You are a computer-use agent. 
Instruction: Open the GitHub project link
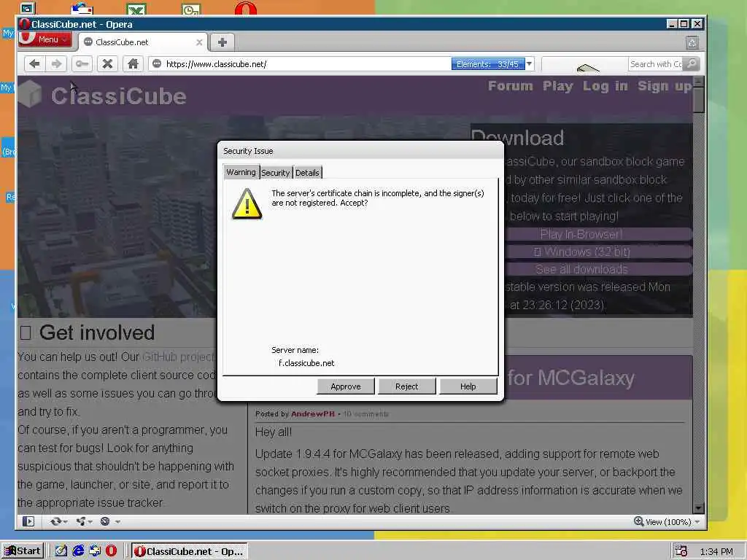click(x=179, y=357)
